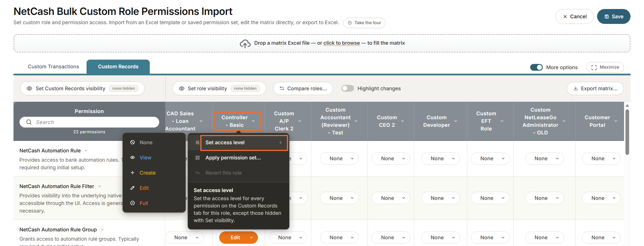Click the floppy disk icon on Save
Image resolution: width=644 pixels, height=246 pixels.
pyautogui.click(x=607, y=17)
